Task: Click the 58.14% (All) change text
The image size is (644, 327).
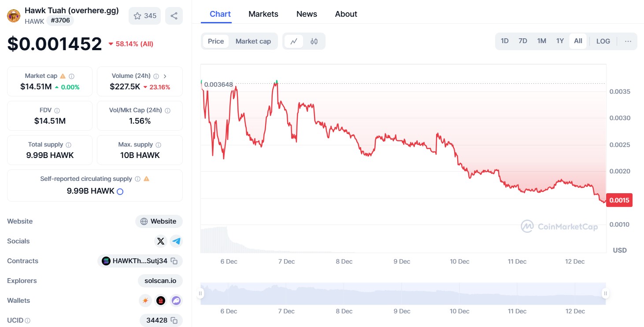Action: coord(134,44)
